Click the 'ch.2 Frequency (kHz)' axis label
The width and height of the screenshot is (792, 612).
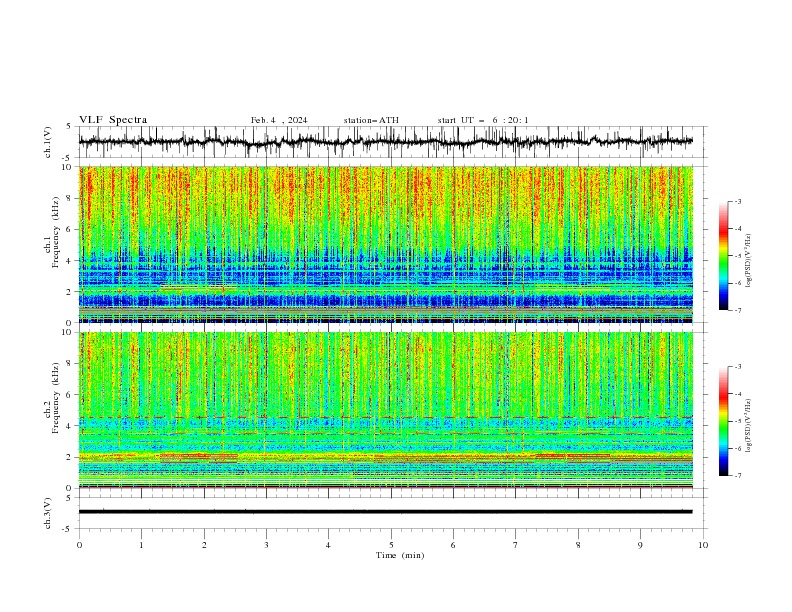pos(53,398)
